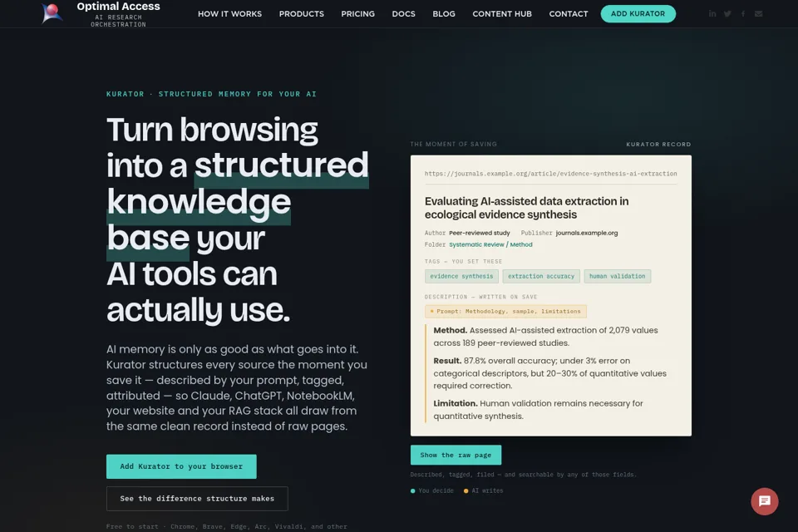The image size is (798, 532).
Task: Click the Tags — you set these label
Action: 463,262
